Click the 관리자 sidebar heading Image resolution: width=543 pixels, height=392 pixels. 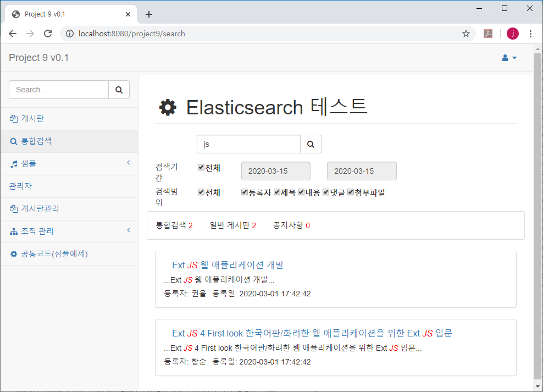(x=20, y=186)
